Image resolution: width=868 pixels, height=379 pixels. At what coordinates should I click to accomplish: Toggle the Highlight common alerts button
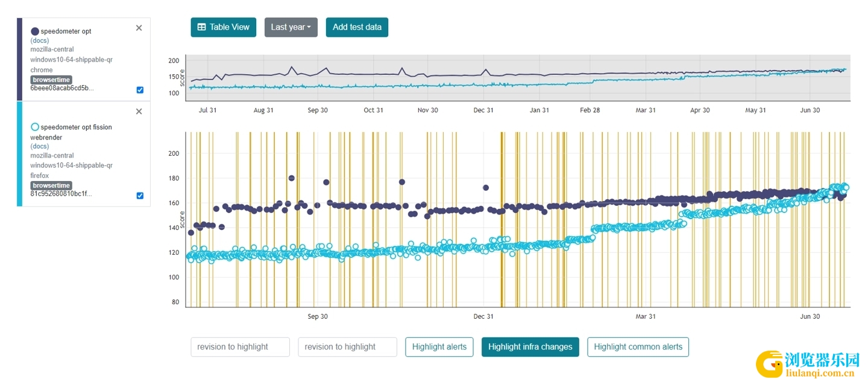point(638,347)
